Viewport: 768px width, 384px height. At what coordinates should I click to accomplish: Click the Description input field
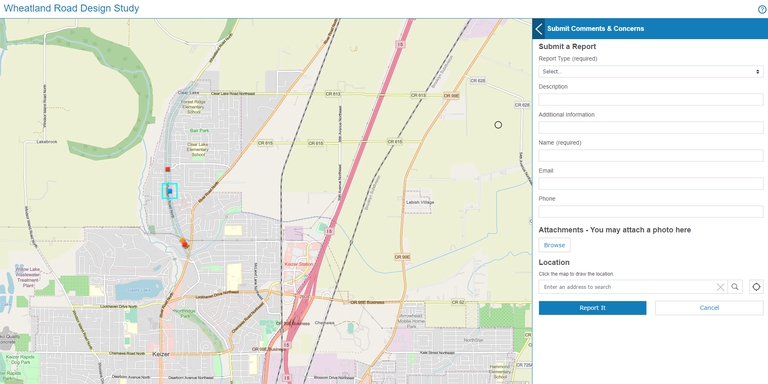pos(650,99)
